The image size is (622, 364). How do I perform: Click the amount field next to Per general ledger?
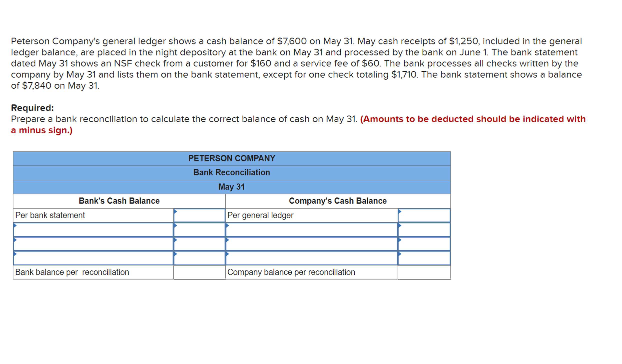[424, 215]
